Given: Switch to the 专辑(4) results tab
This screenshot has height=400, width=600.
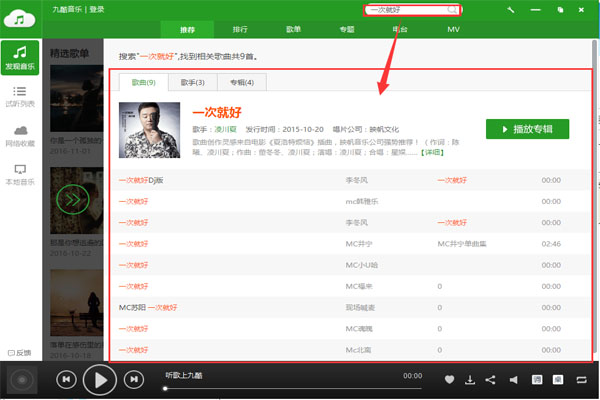Looking at the screenshot, I should coord(241,82).
